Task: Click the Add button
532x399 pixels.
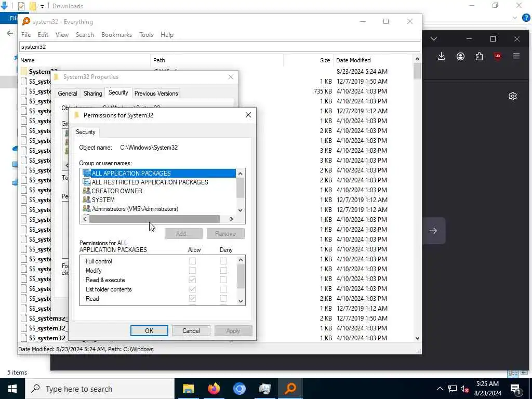Action: [183, 233]
